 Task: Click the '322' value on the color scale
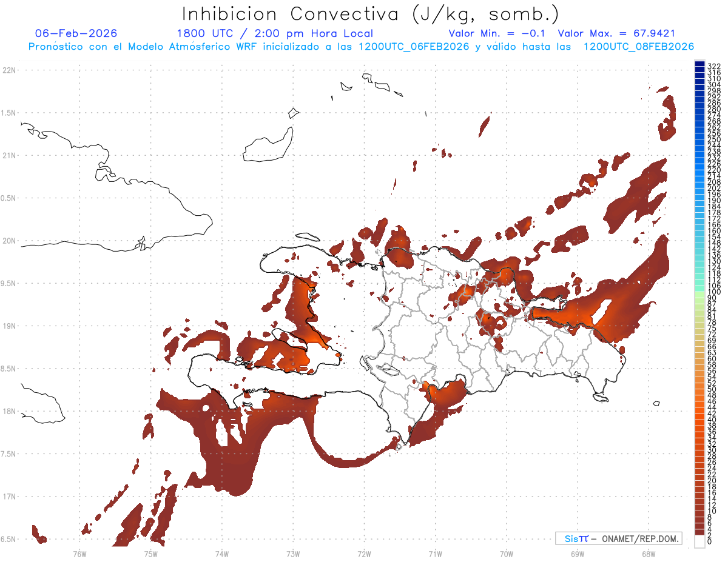point(713,65)
